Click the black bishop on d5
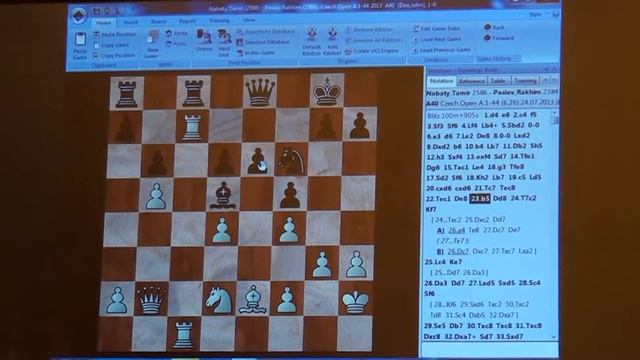 coord(223,195)
